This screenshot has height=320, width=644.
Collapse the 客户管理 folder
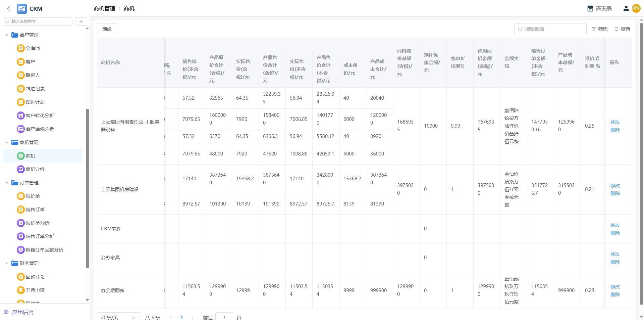[7, 35]
